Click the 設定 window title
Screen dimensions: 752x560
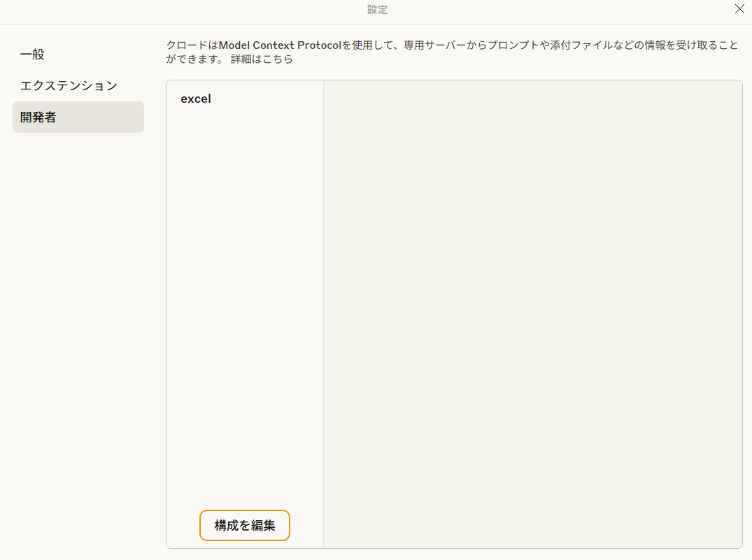point(377,10)
